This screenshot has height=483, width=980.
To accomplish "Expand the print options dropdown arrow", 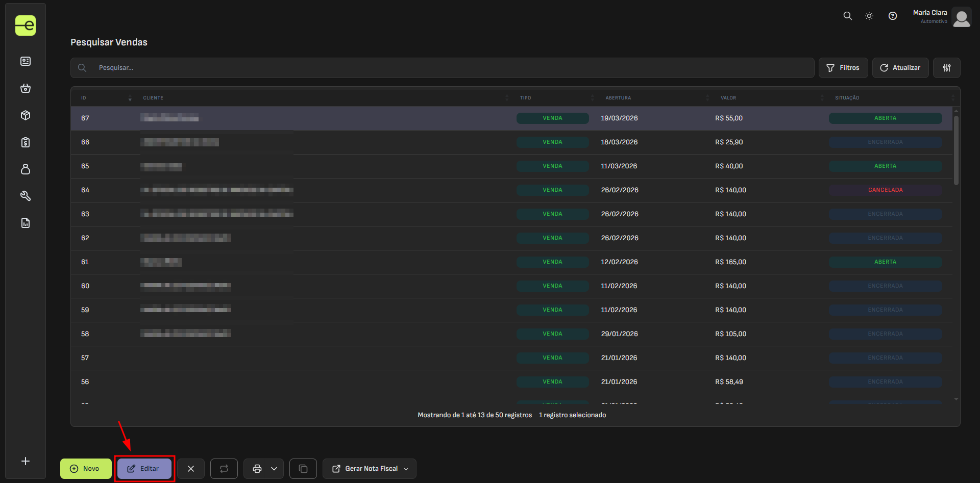I will coord(274,469).
